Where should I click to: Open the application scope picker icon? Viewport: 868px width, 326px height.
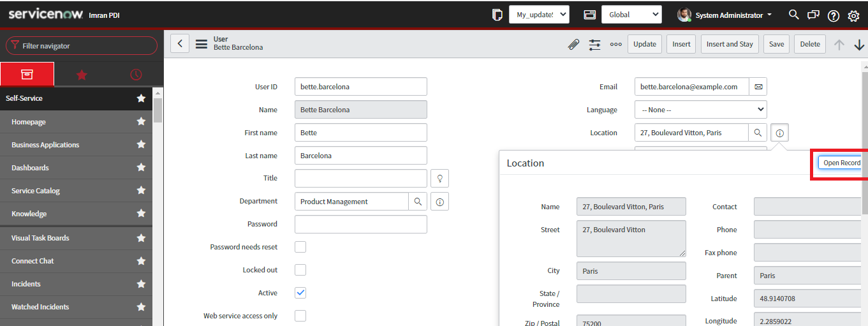pyautogui.click(x=590, y=15)
